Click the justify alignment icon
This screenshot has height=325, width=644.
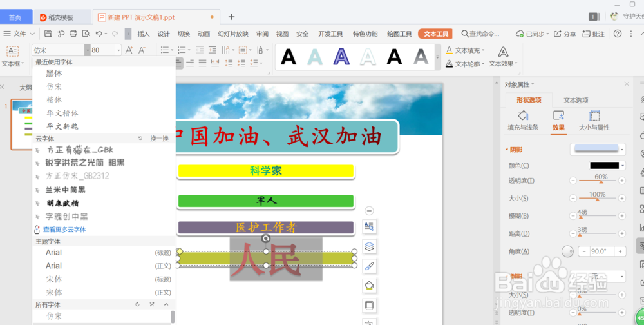pos(202,63)
